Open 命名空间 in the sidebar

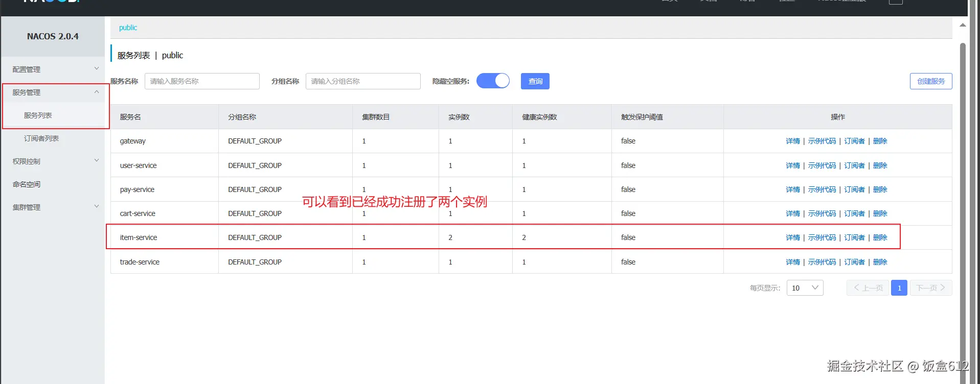pyautogui.click(x=27, y=184)
